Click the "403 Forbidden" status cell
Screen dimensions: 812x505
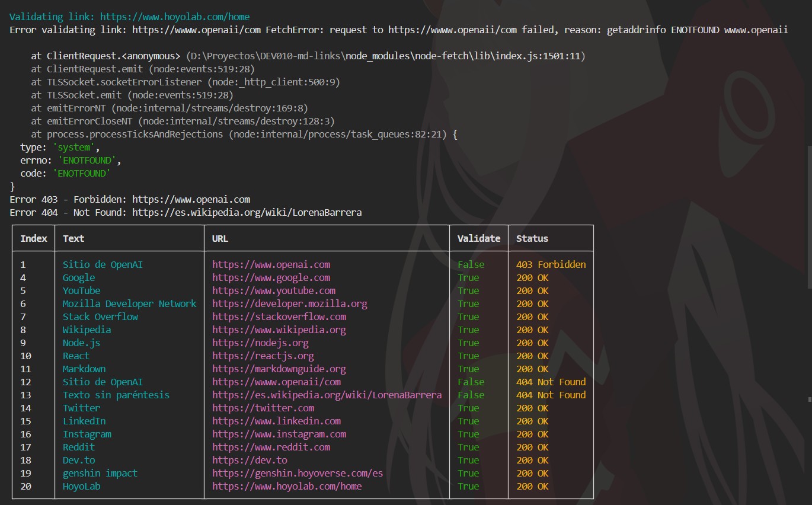[551, 264]
